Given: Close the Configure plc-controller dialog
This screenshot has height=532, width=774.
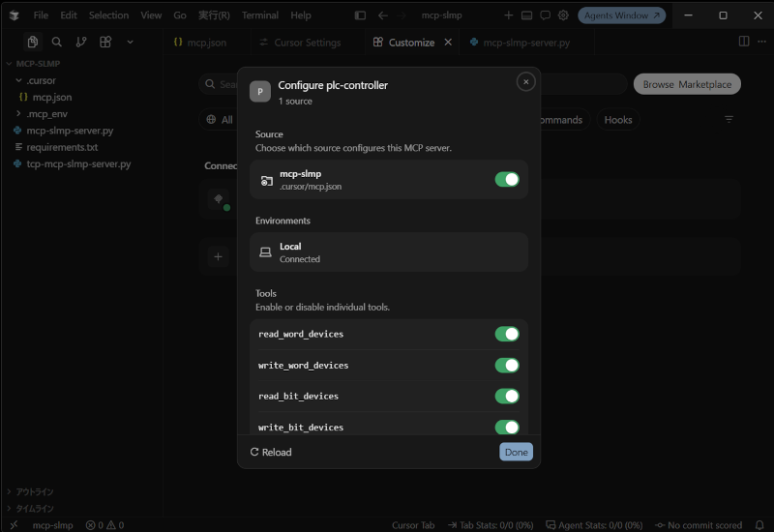Looking at the screenshot, I should [525, 82].
